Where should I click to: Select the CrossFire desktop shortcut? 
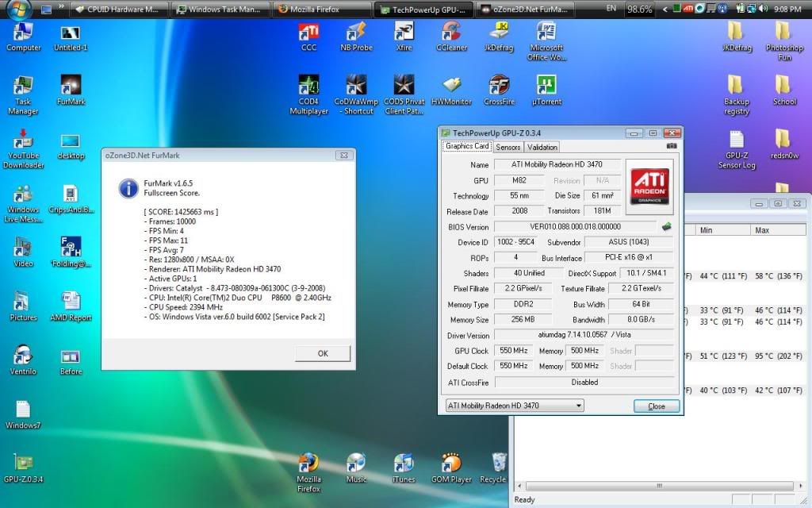(x=500, y=90)
